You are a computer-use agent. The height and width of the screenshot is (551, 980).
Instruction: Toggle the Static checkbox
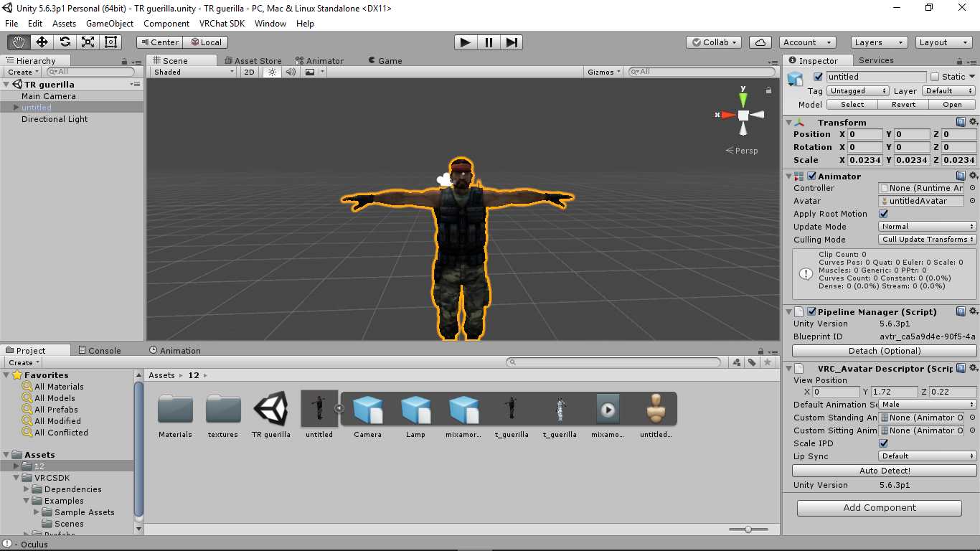tap(935, 77)
